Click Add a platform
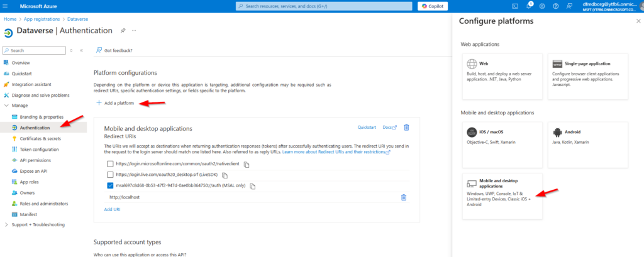The height and width of the screenshot is (257, 644). point(115,103)
